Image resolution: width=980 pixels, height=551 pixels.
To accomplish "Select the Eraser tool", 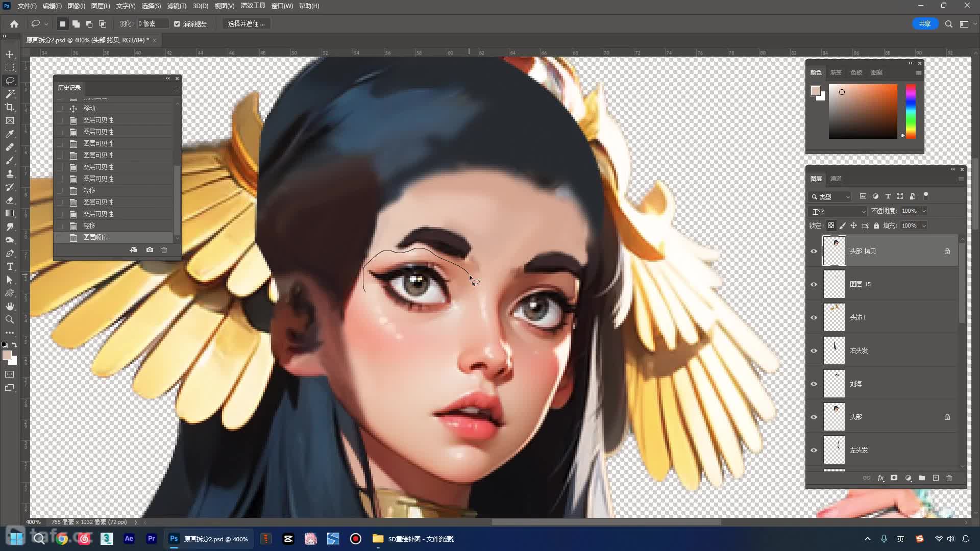I will 10,200.
